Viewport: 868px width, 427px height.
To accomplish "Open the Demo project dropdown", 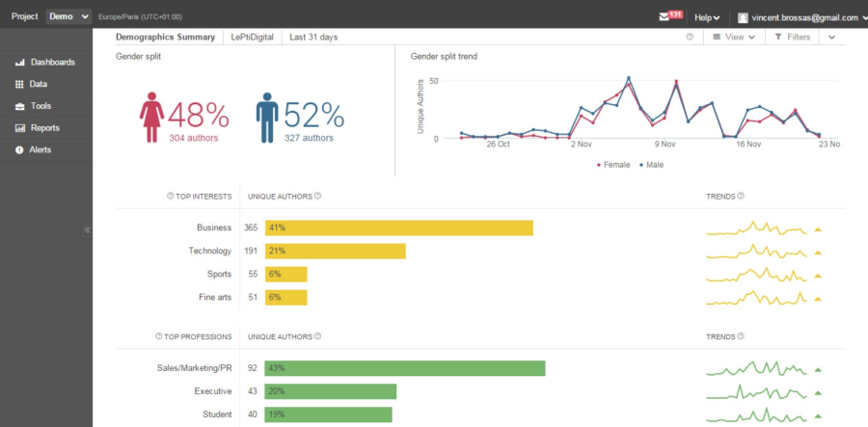I will click(x=68, y=16).
